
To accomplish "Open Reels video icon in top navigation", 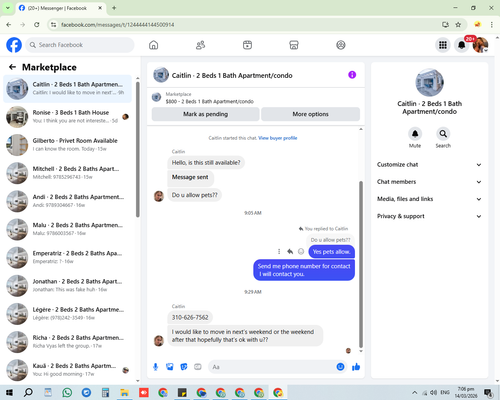I will (x=247, y=45).
